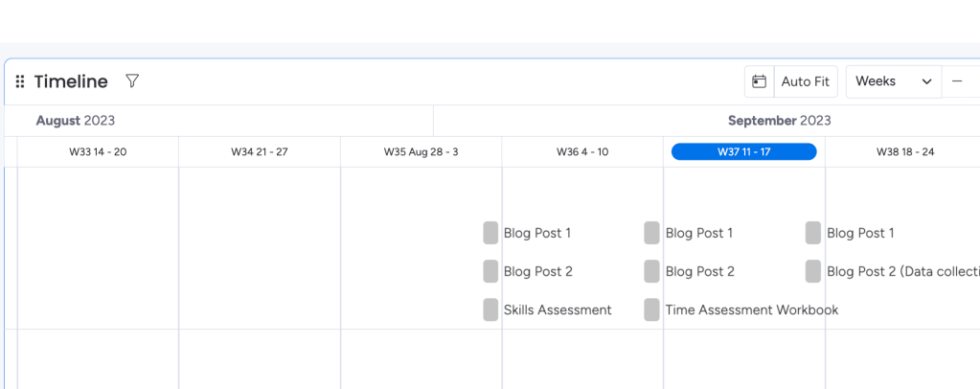Click the calendar go-to-today icon

(759, 81)
